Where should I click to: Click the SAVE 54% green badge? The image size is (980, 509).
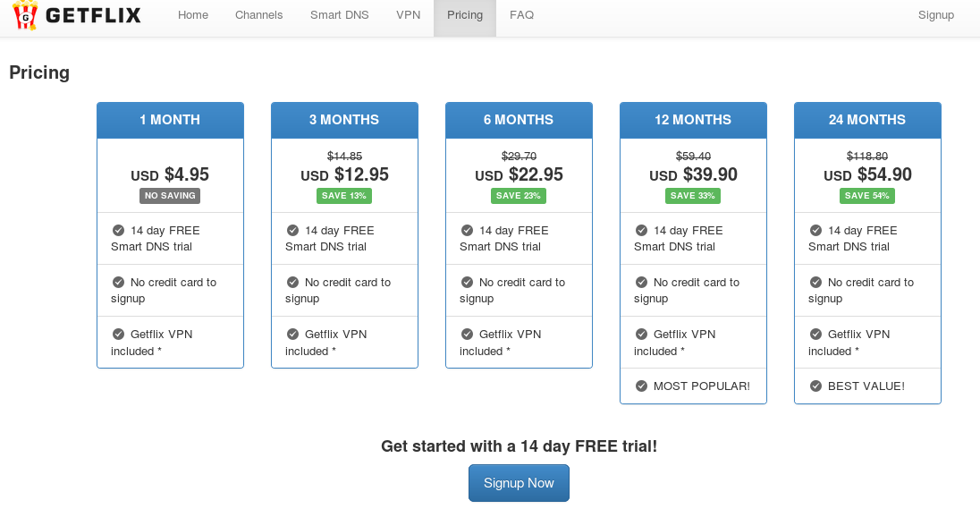pyautogui.click(x=866, y=196)
